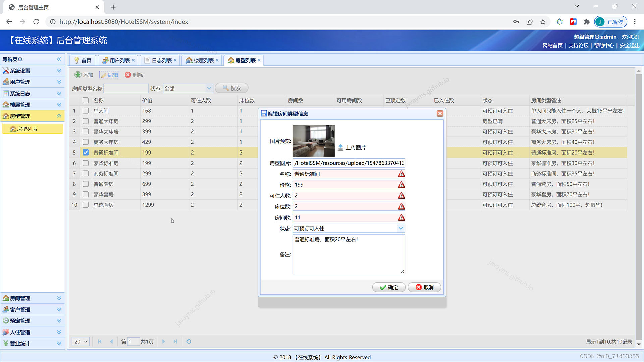Click the 确定 button

pyautogui.click(x=389, y=287)
